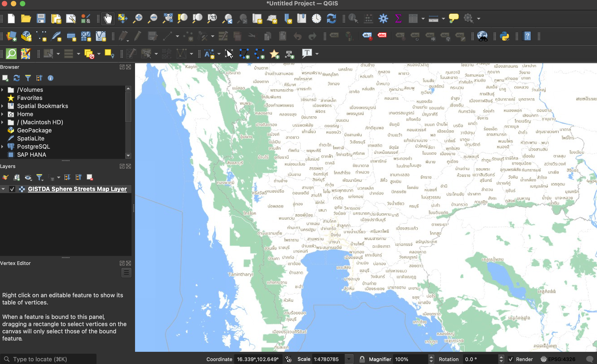Image resolution: width=597 pixels, height=364 pixels.
Task: Click Zoom Full extent icon
Action: coord(167,18)
